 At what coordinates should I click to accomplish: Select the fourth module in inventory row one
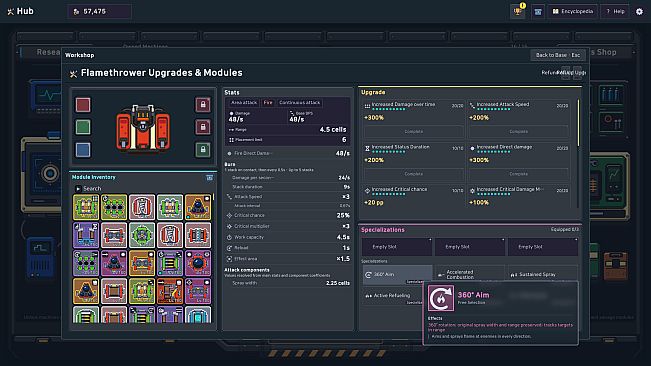(170, 207)
